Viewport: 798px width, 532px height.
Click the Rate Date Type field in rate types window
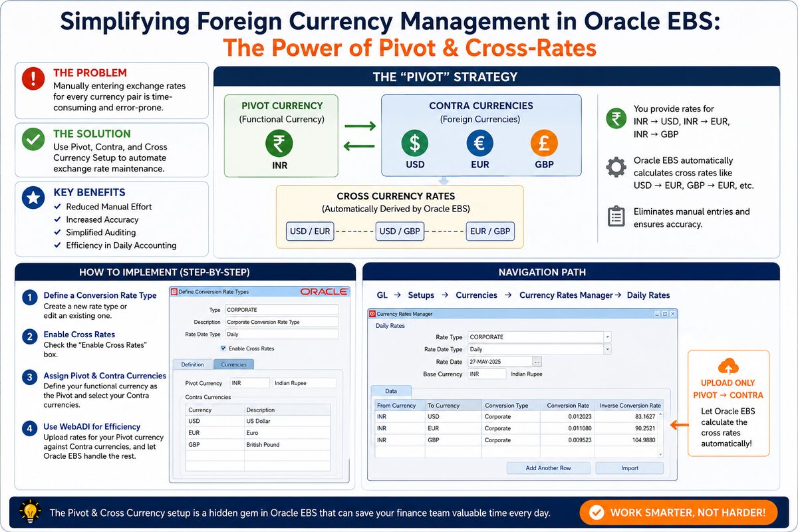(281, 334)
